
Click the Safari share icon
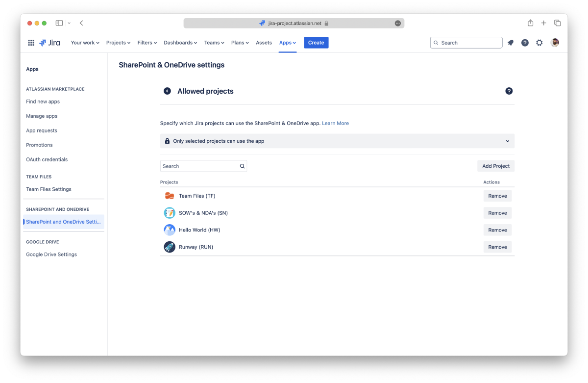click(x=530, y=23)
